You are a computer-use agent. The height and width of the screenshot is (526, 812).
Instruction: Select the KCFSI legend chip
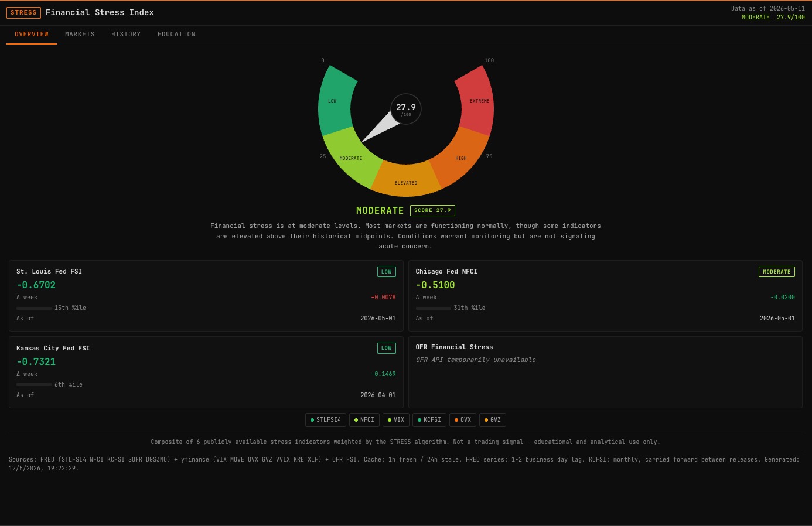pyautogui.click(x=429, y=420)
